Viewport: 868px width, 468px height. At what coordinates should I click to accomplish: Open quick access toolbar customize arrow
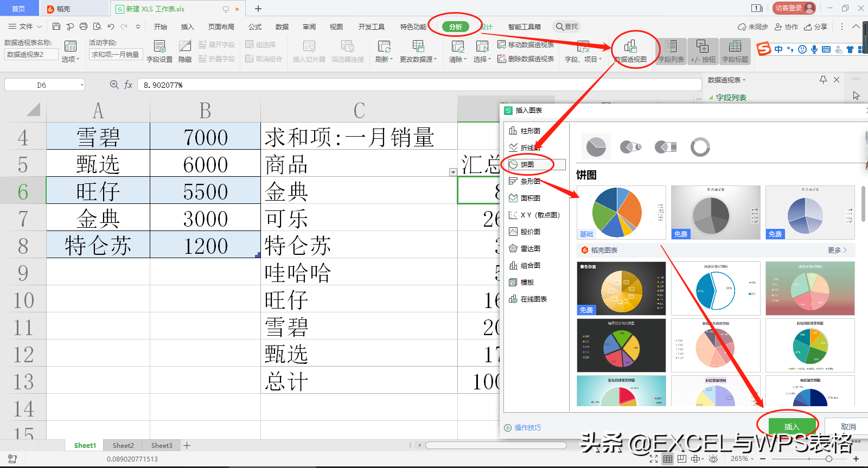coord(138,27)
